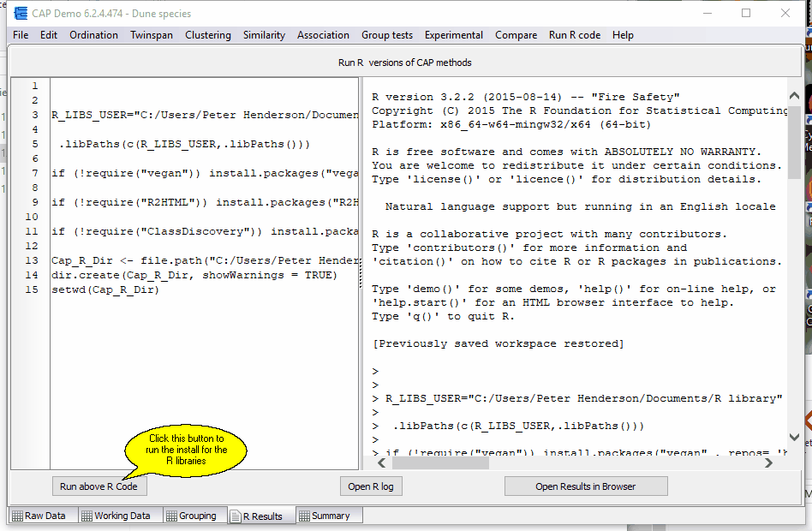This screenshot has width=812, height=531.
Task: Click the CAP application icon in title bar
Action: tap(21, 14)
